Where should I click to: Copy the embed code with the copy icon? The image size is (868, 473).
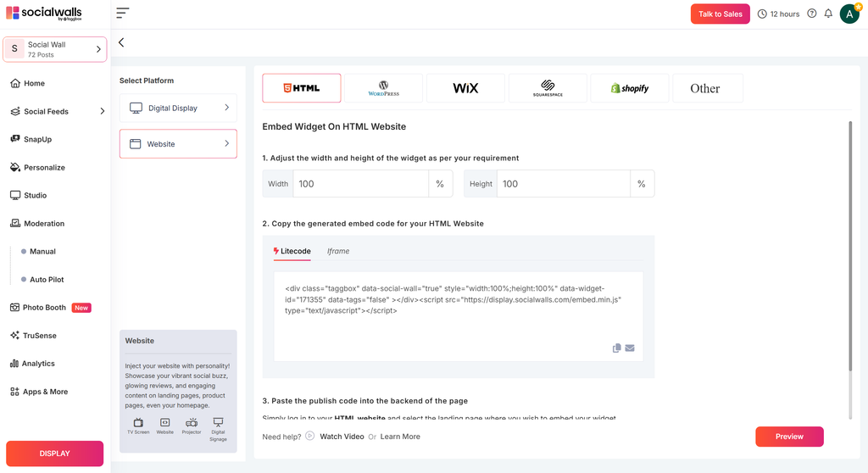point(617,348)
